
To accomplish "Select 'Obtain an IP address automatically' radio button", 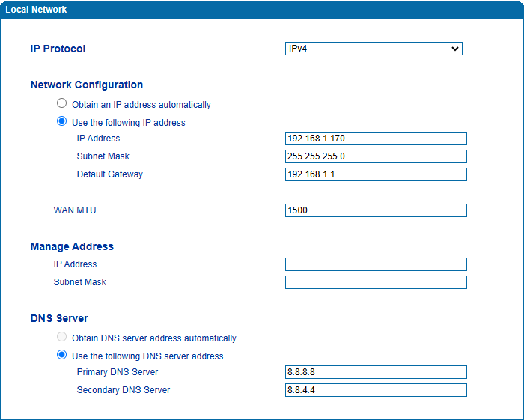I will point(62,104).
